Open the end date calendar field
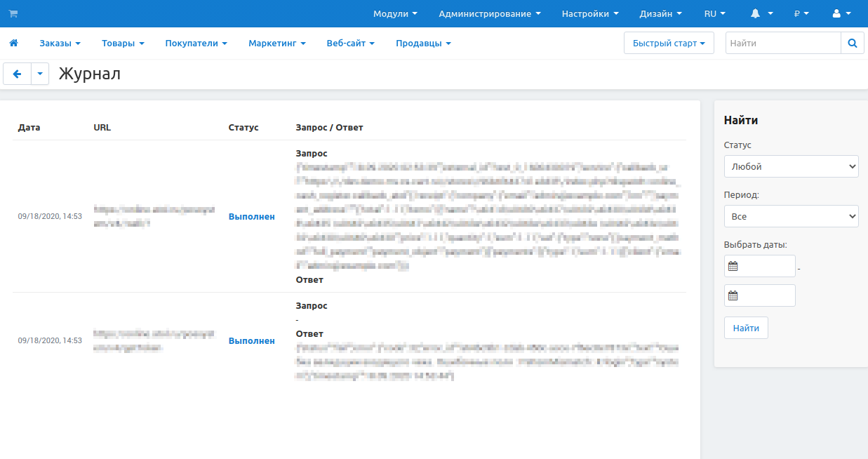 pyautogui.click(x=760, y=295)
